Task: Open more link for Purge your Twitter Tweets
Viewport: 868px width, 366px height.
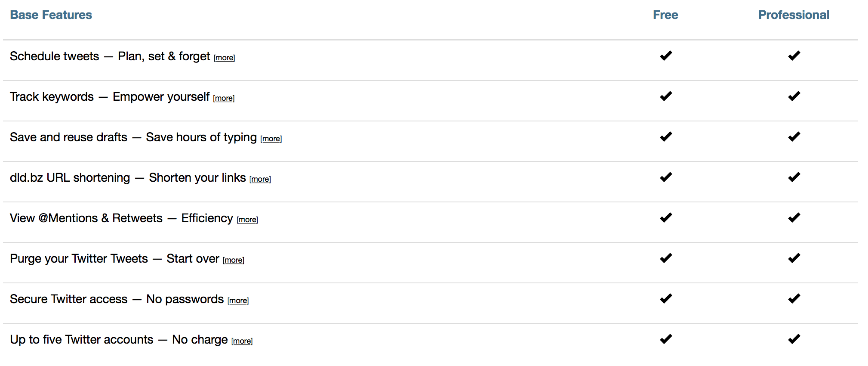Action: click(x=234, y=260)
